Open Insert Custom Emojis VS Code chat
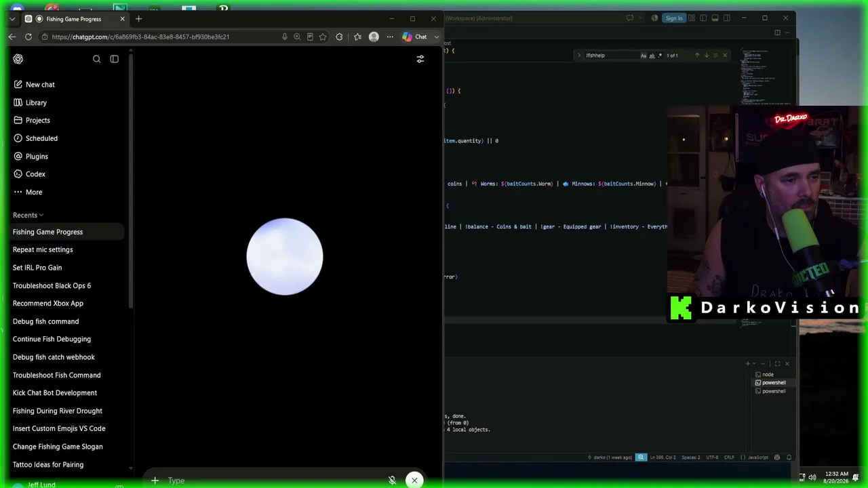 59,428
